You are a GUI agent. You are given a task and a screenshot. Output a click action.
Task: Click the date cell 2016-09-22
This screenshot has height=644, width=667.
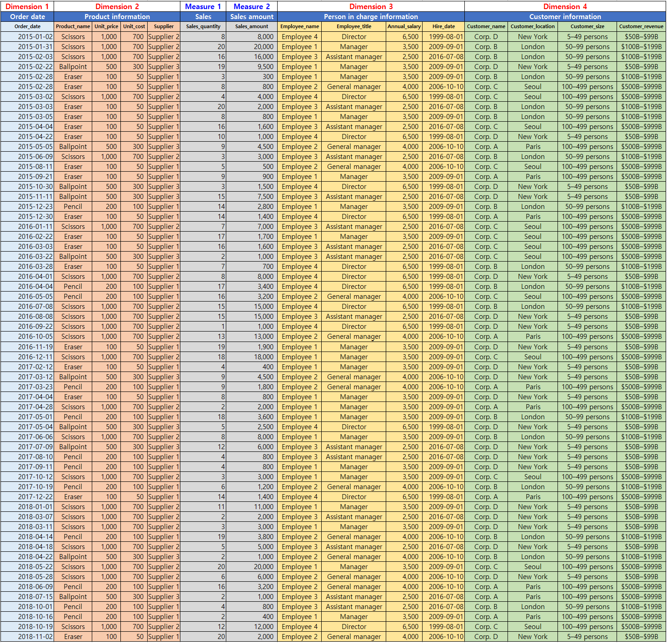pos(27,327)
